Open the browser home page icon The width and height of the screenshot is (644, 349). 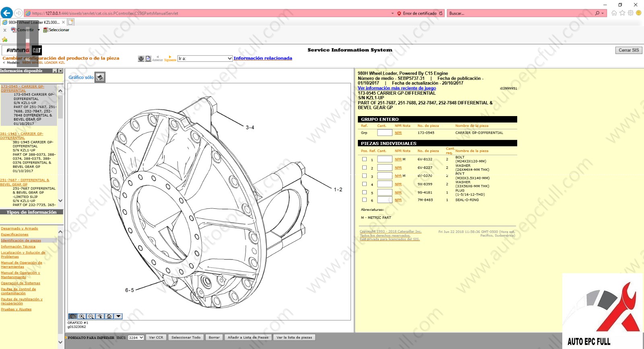(614, 13)
